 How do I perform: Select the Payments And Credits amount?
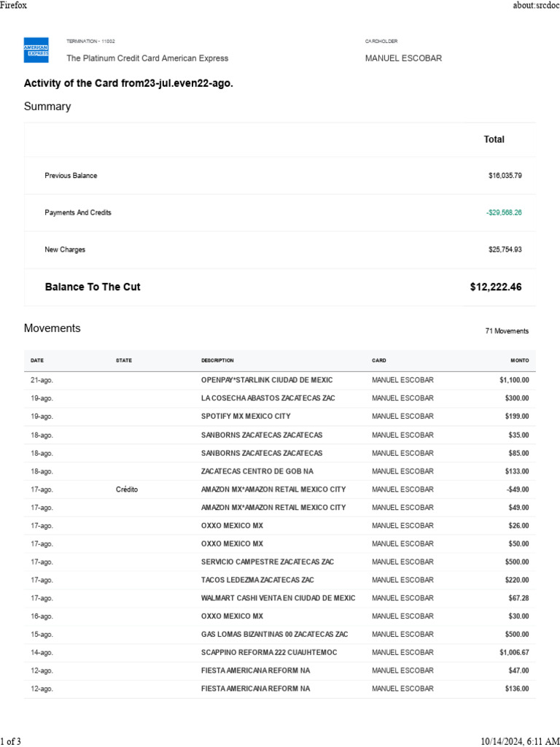[504, 212]
